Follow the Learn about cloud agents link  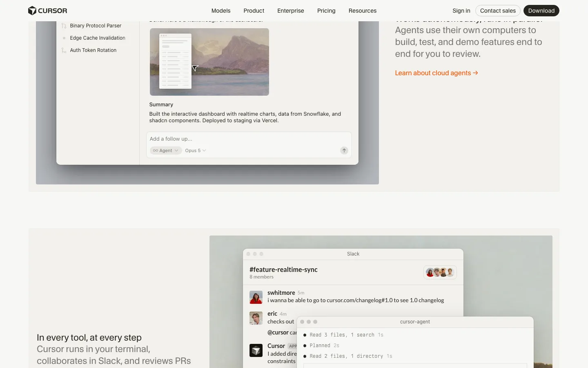click(437, 73)
